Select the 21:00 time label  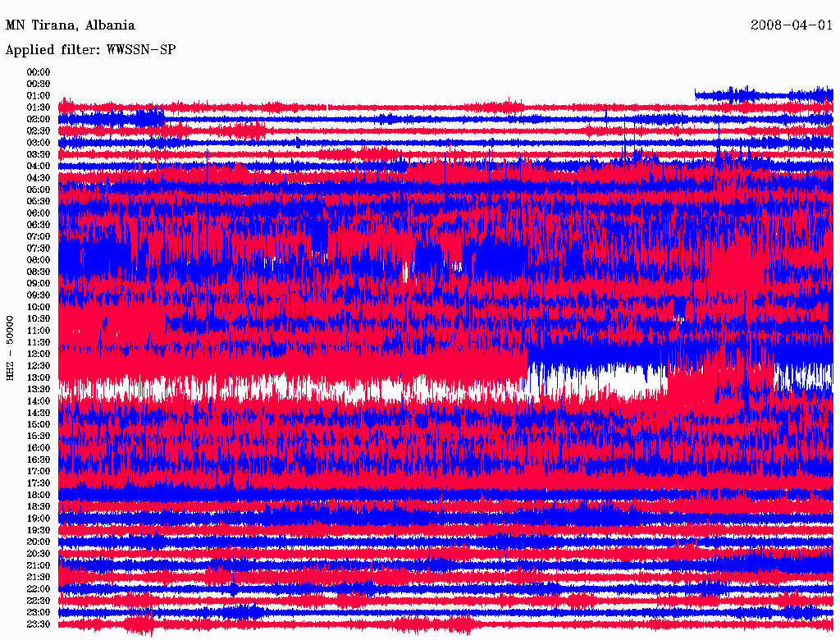38,565
